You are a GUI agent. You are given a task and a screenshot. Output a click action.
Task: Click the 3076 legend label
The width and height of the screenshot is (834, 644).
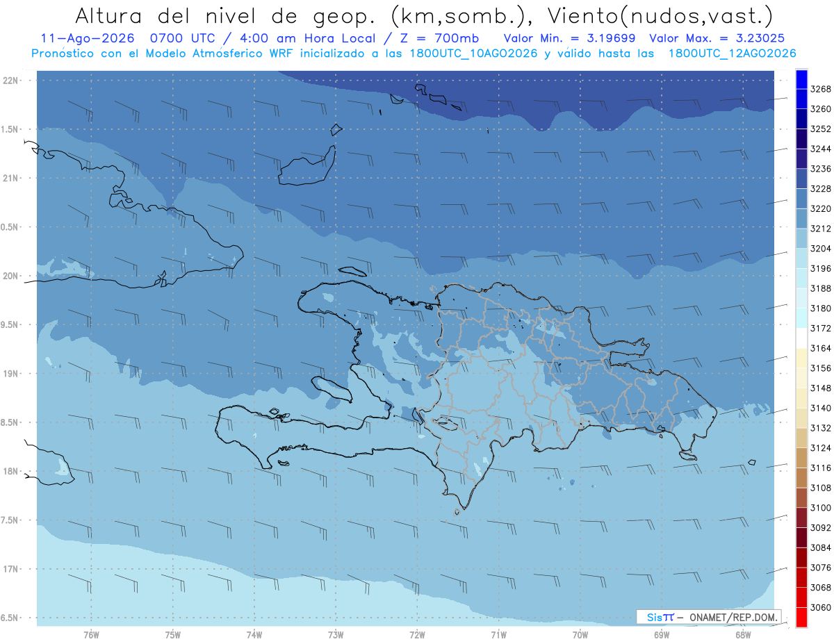pos(820,568)
